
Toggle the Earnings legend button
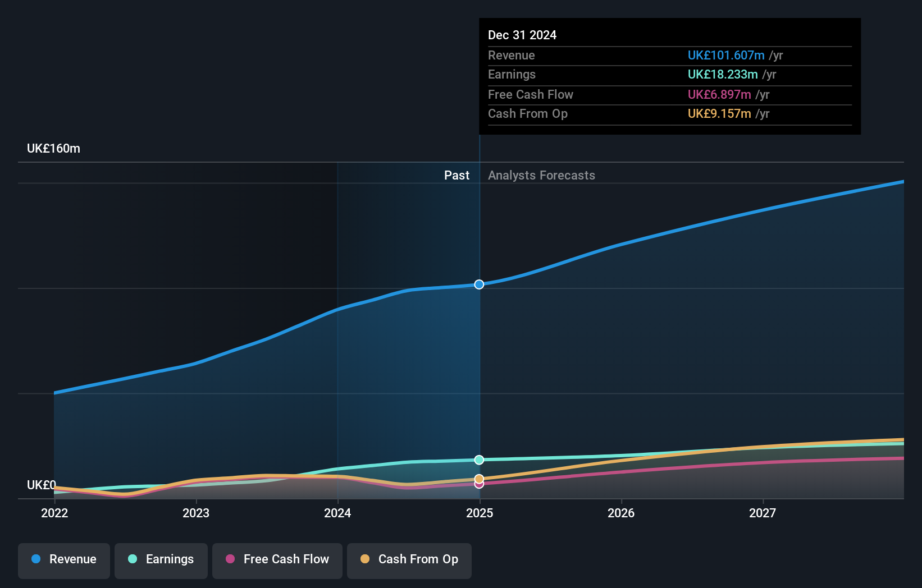tap(161, 561)
